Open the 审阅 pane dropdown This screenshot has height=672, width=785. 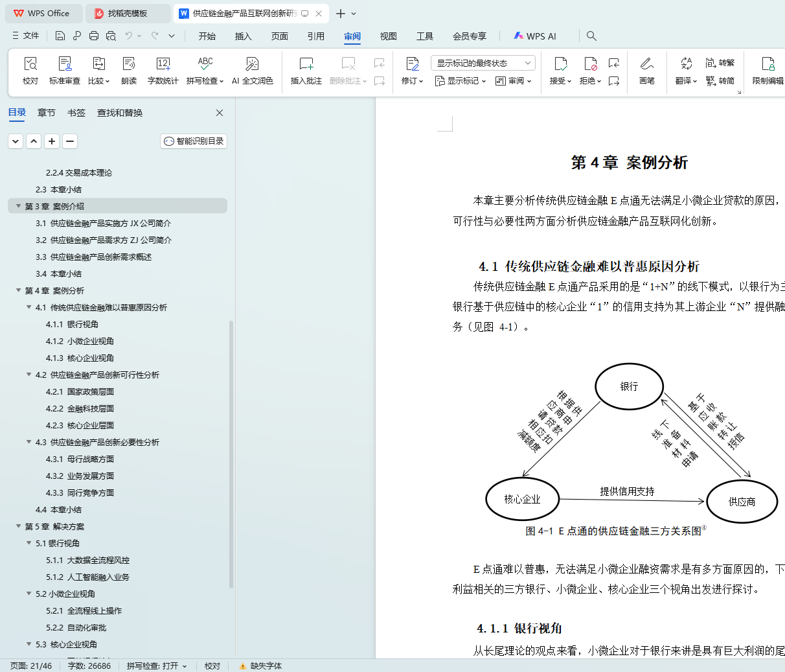tap(514, 81)
